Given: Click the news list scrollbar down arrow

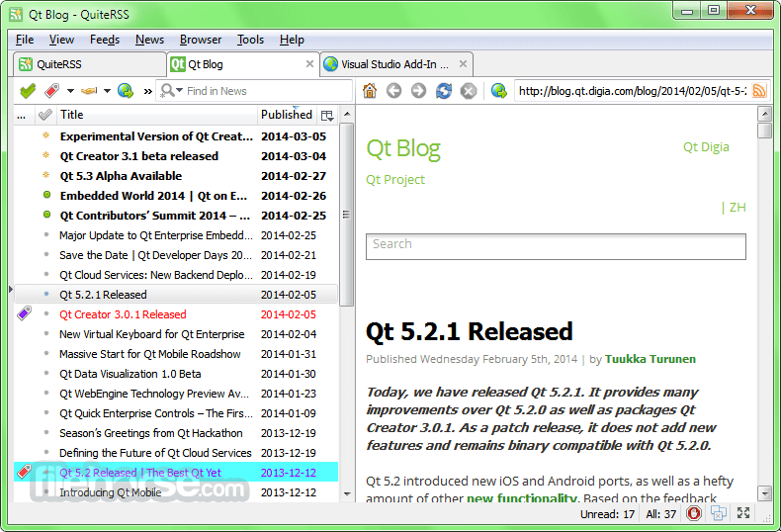Looking at the screenshot, I should tap(347, 493).
